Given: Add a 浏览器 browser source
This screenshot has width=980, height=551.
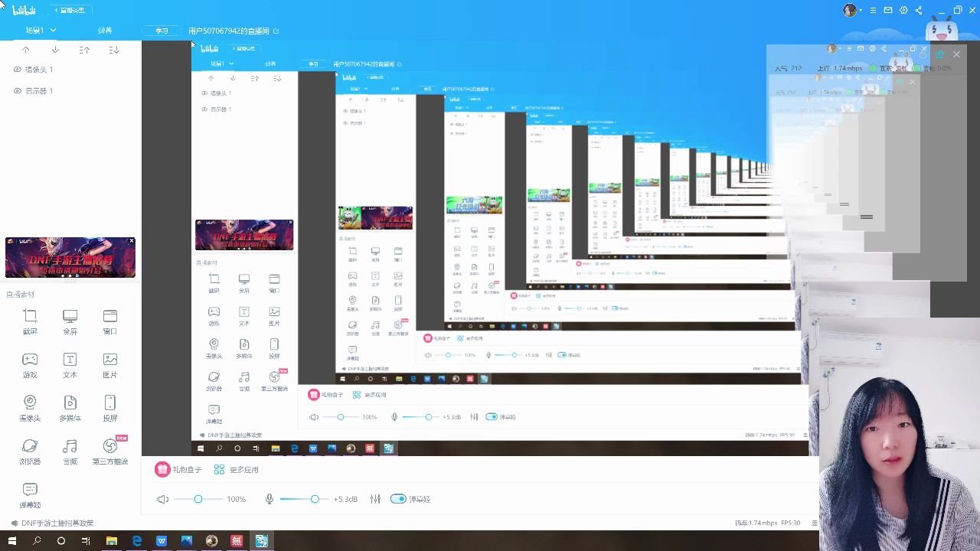Looking at the screenshot, I should pos(30,452).
